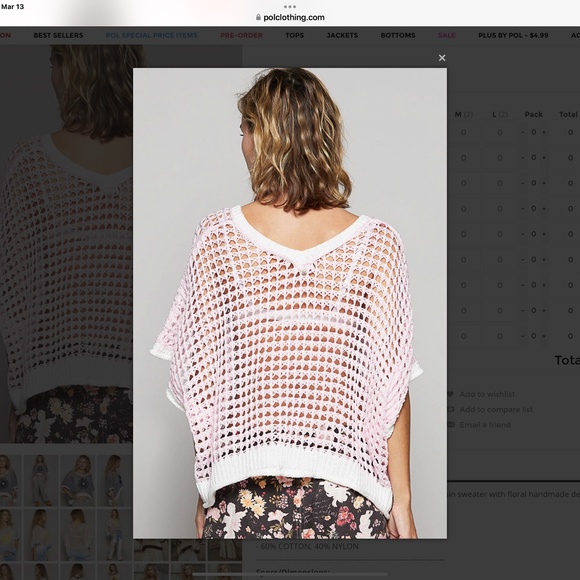Click the Add to wishlist link
Screen dimensions: 580x580
(x=487, y=394)
